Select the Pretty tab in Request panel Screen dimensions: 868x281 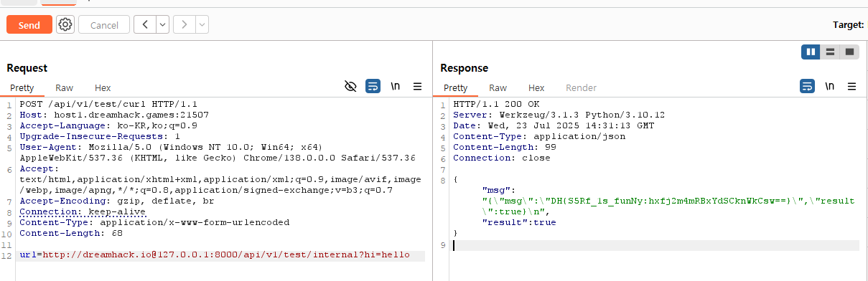[22, 87]
